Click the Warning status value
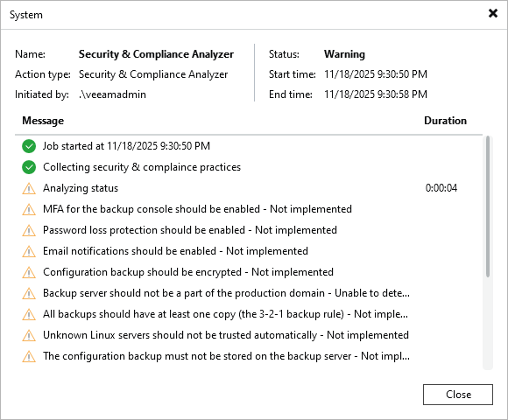This screenshot has height=420, width=508. click(344, 54)
